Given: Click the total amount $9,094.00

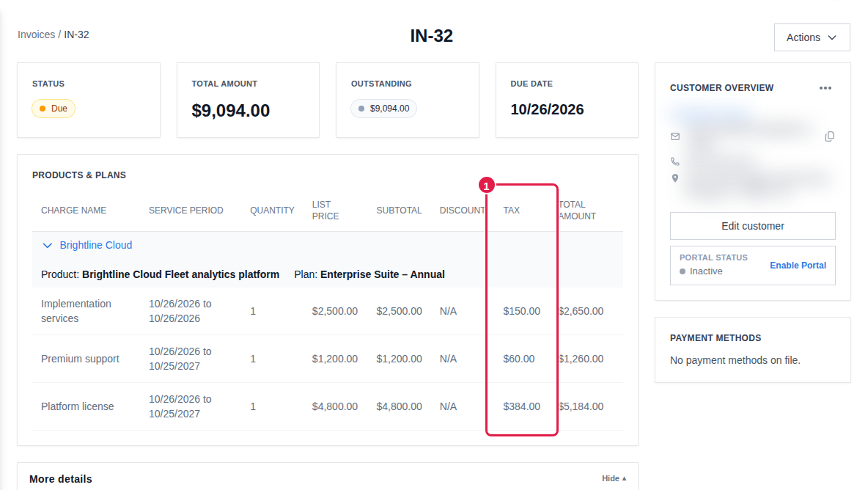Looking at the screenshot, I should point(231,111).
